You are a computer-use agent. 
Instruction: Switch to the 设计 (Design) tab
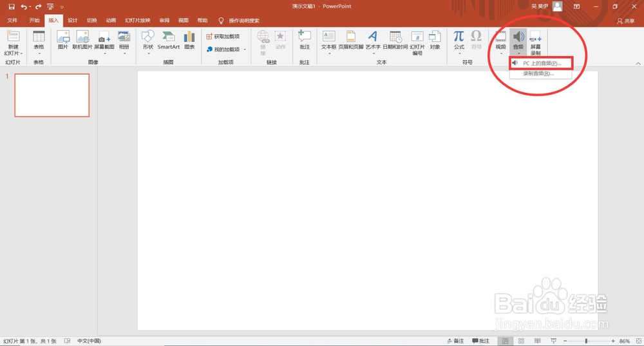coord(73,20)
